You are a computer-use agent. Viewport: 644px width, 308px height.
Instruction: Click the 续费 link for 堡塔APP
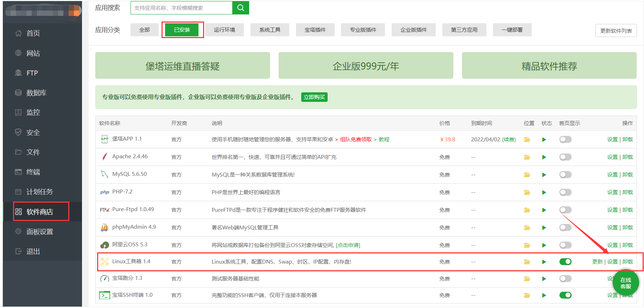[x=509, y=140]
